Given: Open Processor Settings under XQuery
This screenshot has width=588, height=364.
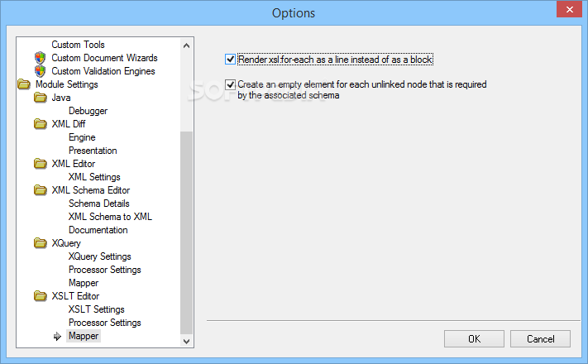Looking at the screenshot, I should point(105,270).
